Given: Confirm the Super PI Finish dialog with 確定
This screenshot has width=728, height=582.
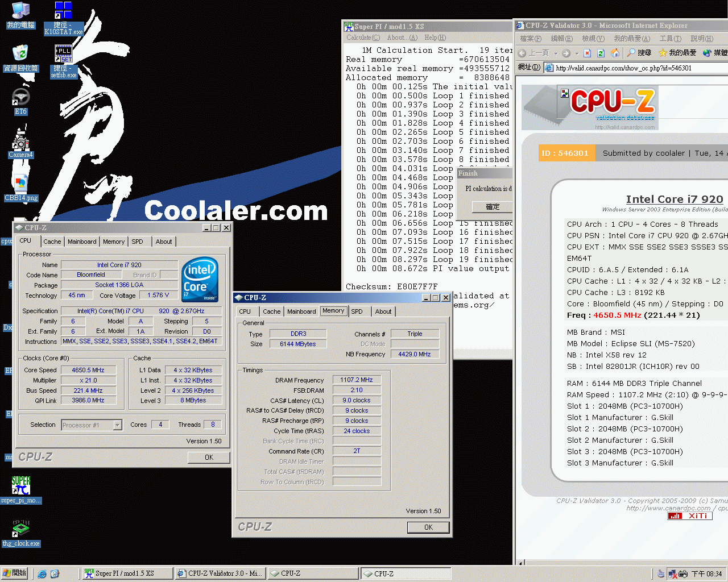Looking at the screenshot, I should pyautogui.click(x=493, y=207).
